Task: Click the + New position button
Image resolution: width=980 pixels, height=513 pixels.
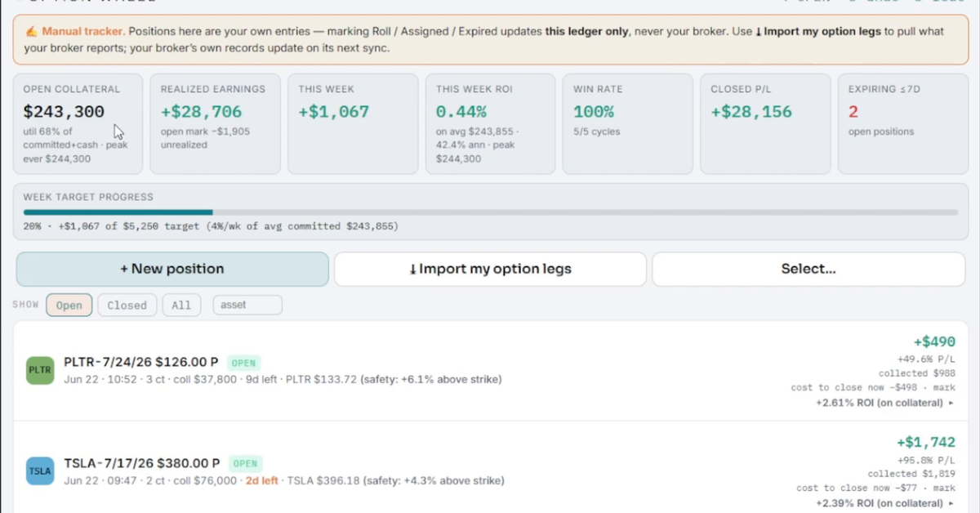Action: (172, 269)
